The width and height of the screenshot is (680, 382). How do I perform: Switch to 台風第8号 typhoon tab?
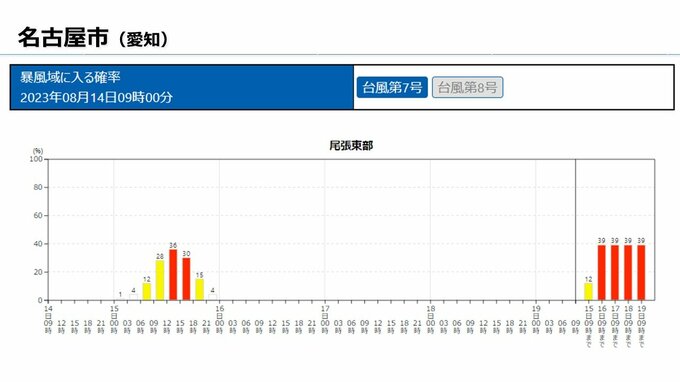(x=467, y=88)
